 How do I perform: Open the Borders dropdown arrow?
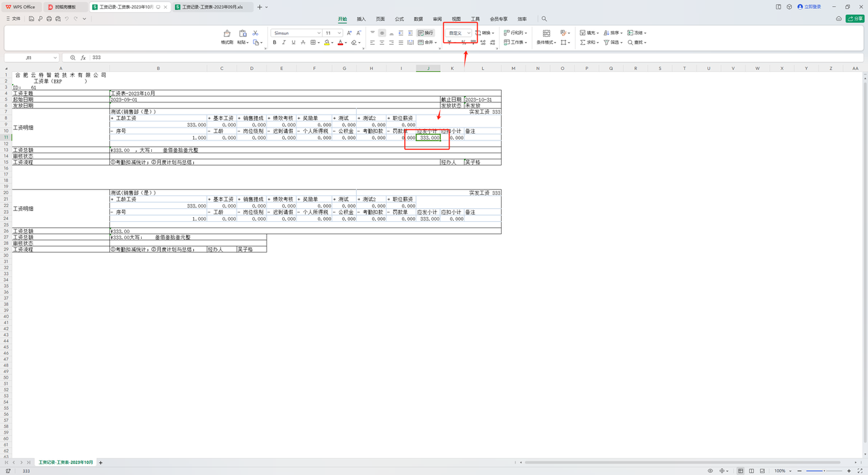(x=319, y=43)
